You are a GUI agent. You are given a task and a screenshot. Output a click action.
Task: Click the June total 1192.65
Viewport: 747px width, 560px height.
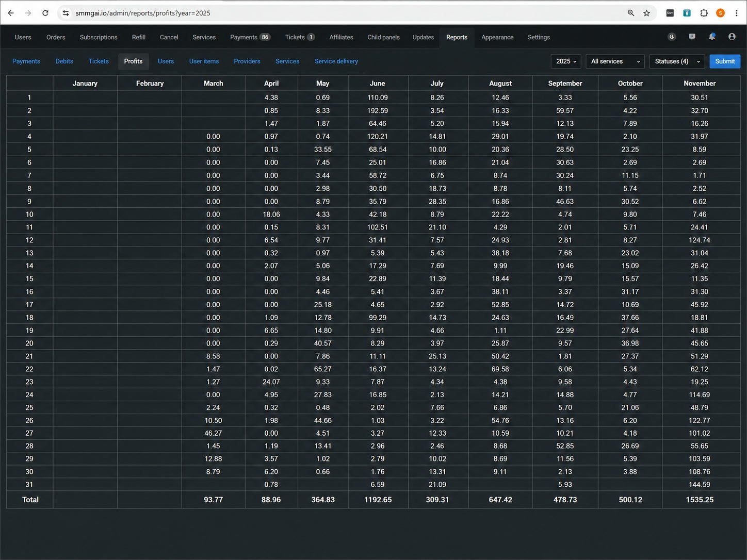pyautogui.click(x=378, y=500)
